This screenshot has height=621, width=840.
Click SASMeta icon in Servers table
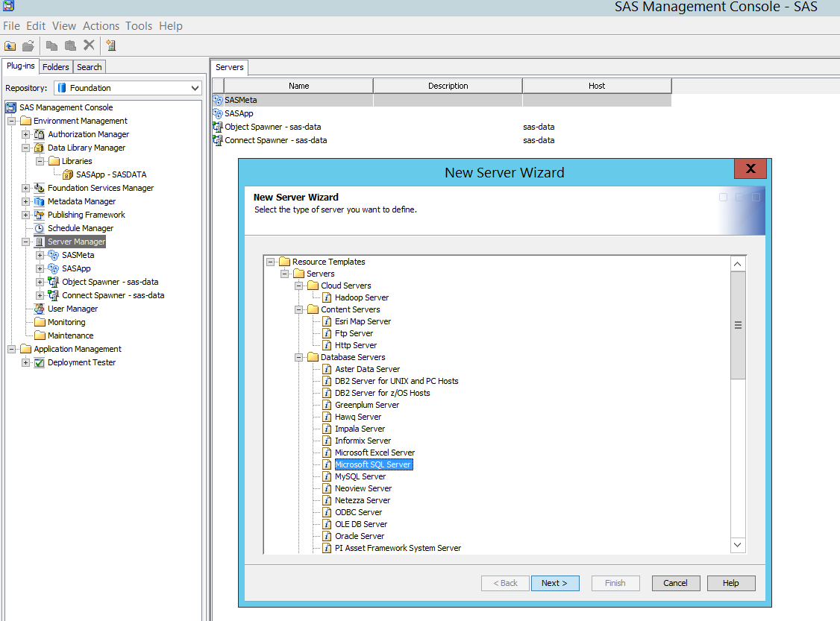(x=218, y=100)
